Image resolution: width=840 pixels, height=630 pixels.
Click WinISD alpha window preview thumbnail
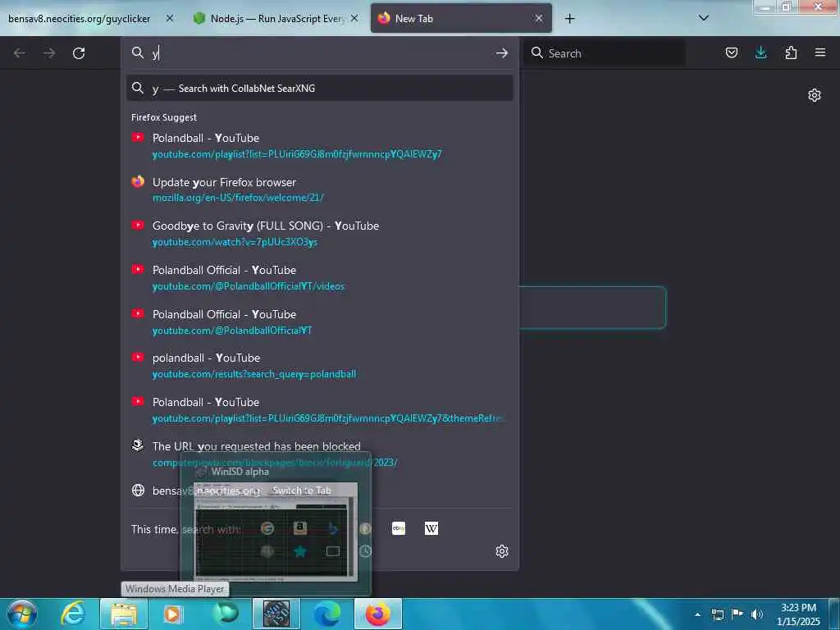(x=276, y=531)
